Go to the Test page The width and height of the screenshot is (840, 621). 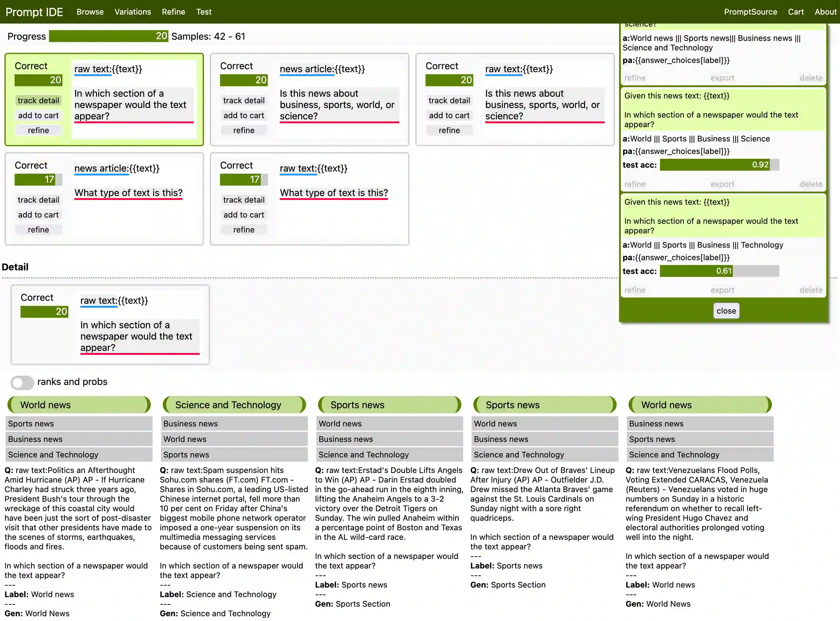pyautogui.click(x=204, y=12)
